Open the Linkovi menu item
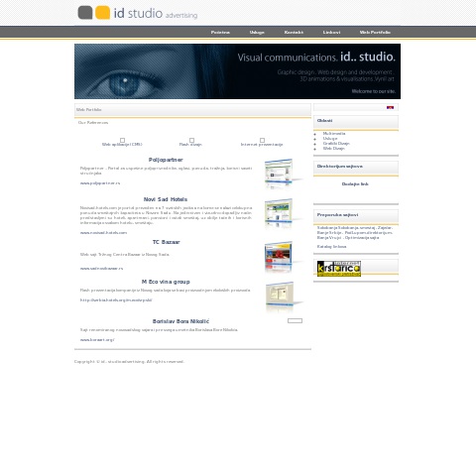Viewport: 476px width, 476px height. (331, 32)
